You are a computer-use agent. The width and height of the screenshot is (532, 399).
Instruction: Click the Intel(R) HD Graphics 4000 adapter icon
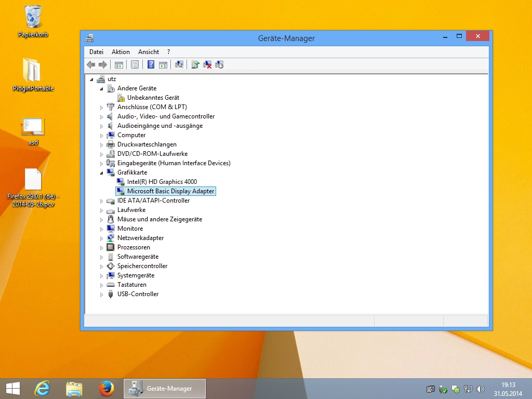[x=121, y=182]
